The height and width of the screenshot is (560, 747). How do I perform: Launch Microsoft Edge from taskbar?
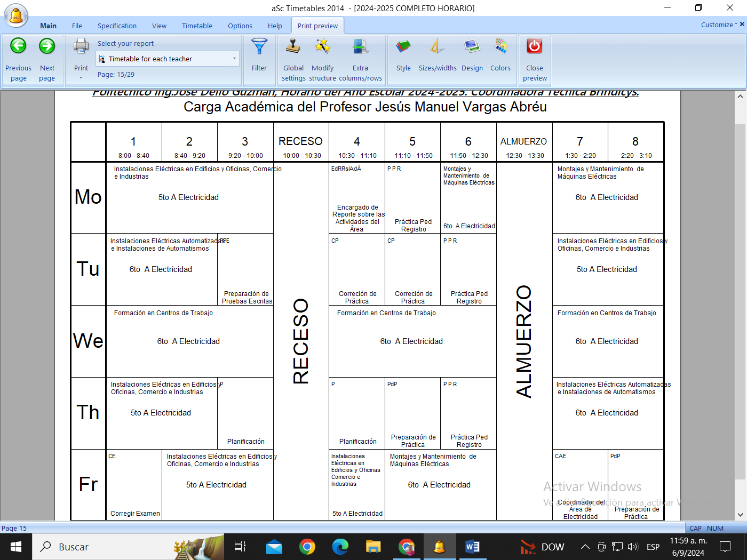click(x=340, y=547)
